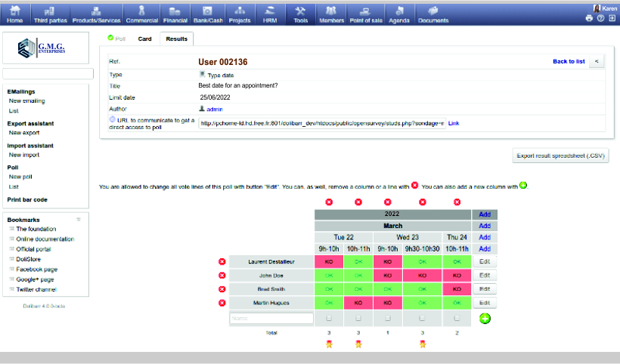
Task: Export result spreadsheet as CSV
Action: point(560,156)
